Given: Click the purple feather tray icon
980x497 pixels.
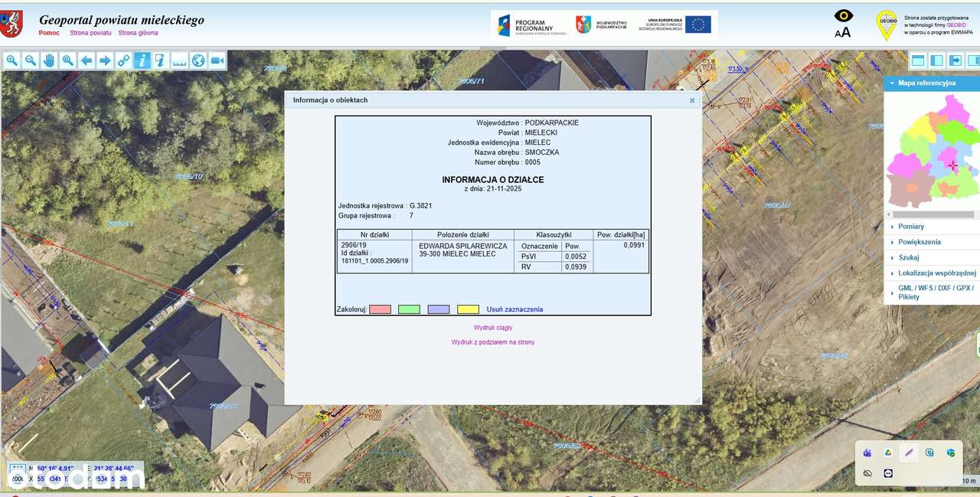Looking at the screenshot, I should (x=909, y=453).
